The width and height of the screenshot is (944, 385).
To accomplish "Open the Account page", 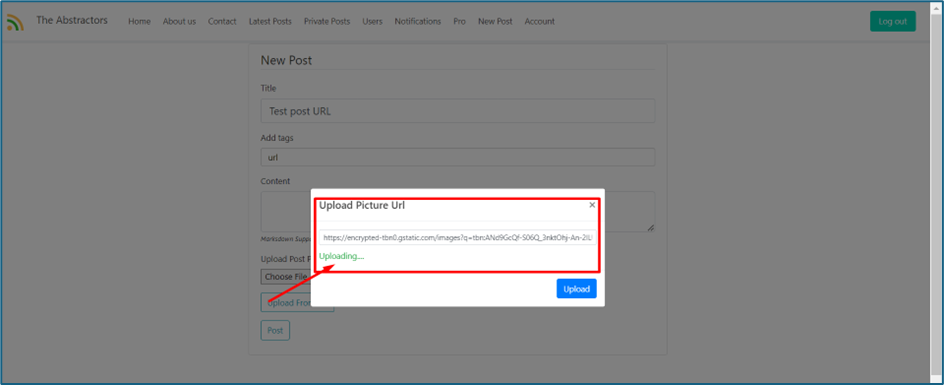I will click(539, 21).
